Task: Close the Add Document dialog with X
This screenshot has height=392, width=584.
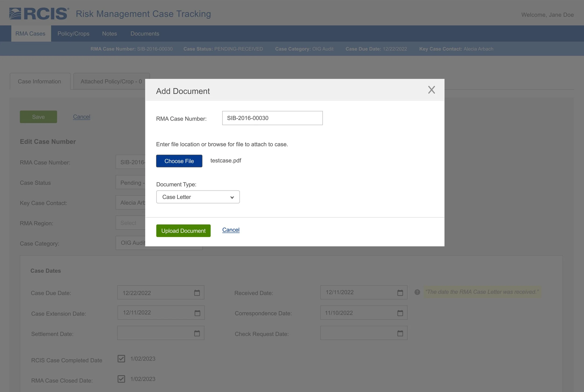Action: point(431,90)
